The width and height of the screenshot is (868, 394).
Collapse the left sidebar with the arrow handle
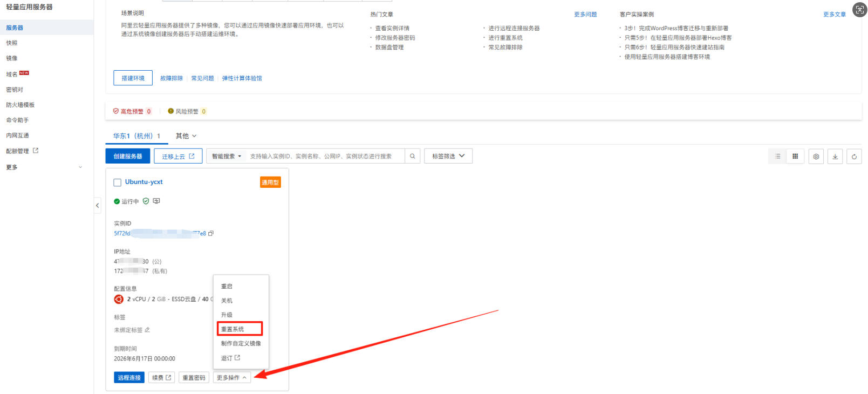98,205
